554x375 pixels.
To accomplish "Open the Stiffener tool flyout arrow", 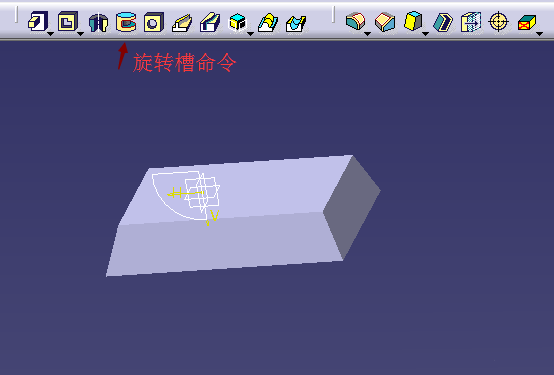I will click(250, 34).
